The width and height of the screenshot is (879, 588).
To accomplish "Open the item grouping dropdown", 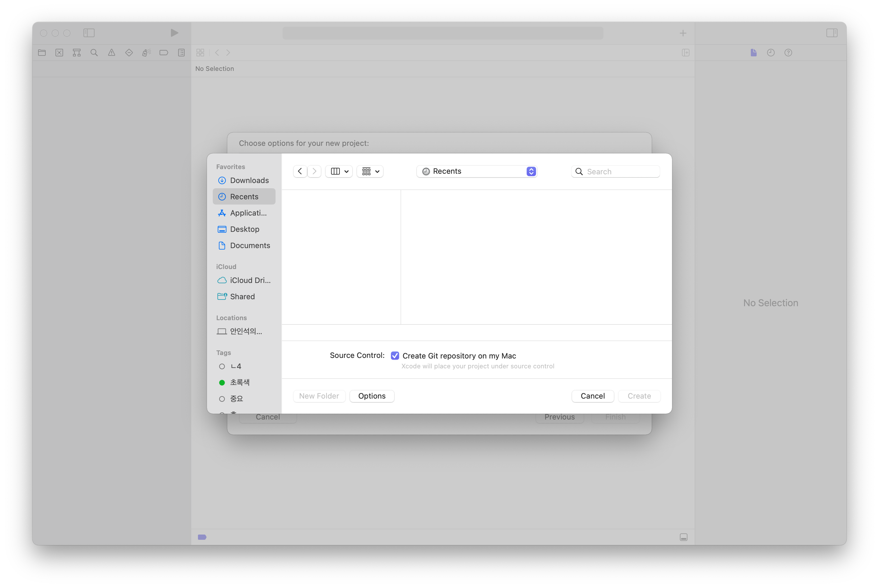I will [x=370, y=171].
